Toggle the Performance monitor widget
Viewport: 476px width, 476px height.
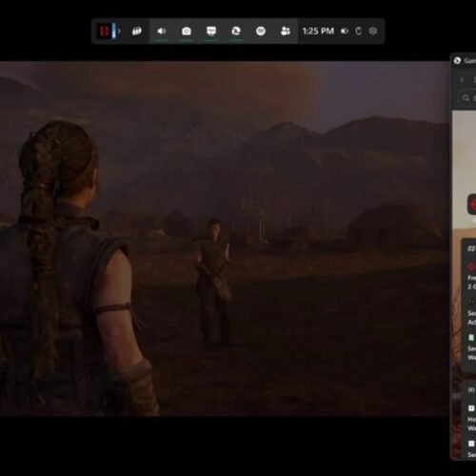click(211, 31)
